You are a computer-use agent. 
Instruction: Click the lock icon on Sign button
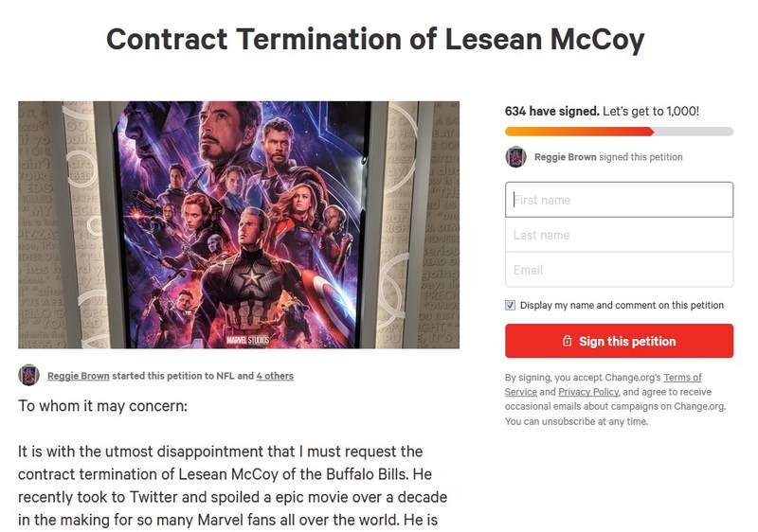click(x=567, y=341)
